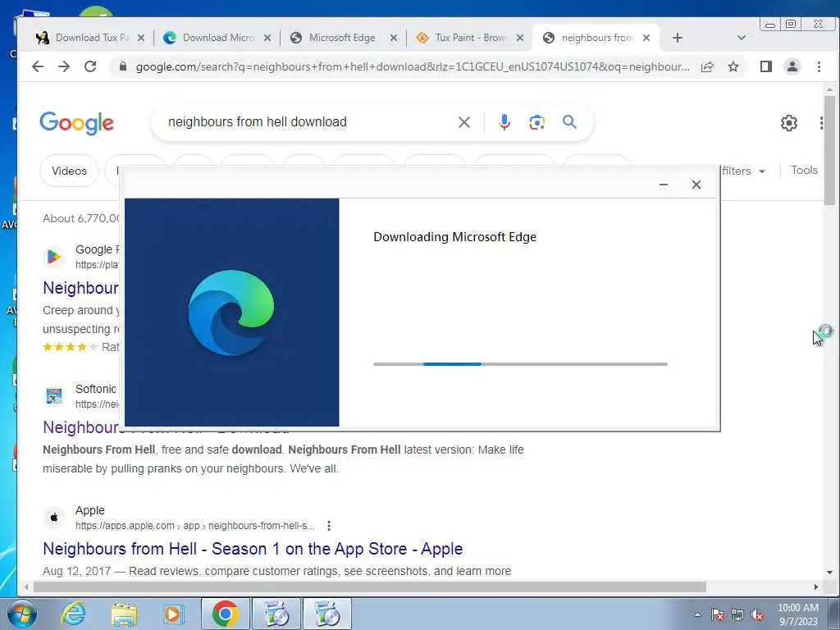Screen dimensions: 840x630
Task: Share this page from the address bar
Action: pyautogui.click(x=707, y=66)
